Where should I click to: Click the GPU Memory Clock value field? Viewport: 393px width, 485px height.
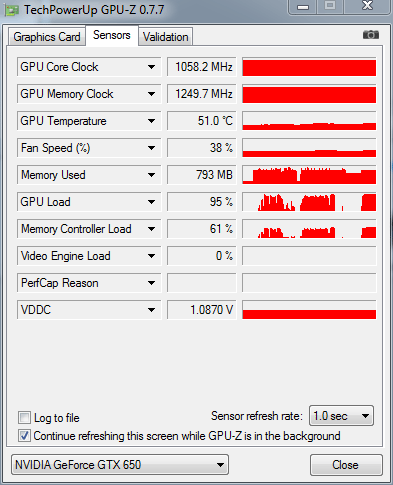pyautogui.click(x=202, y=94)
